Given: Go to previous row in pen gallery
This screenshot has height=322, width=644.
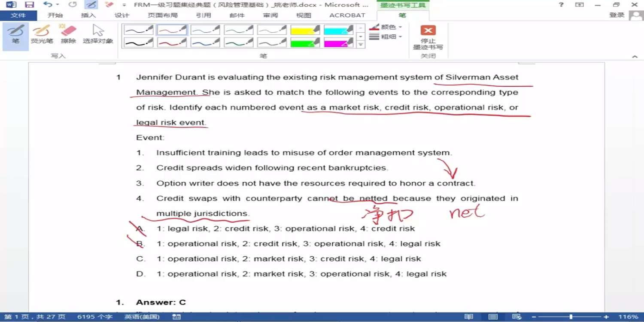Looking at the screenshot, I should coord(361,28).
